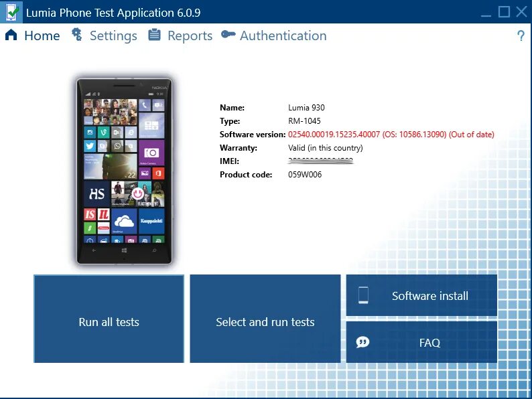Maximize the application window
This screenshot has width=532, height=399.
[504, 12]
